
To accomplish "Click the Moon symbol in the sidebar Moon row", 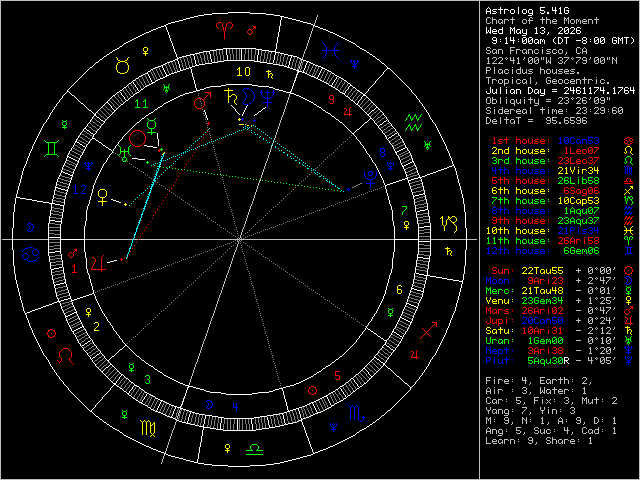I will click(x=628, y=280).
